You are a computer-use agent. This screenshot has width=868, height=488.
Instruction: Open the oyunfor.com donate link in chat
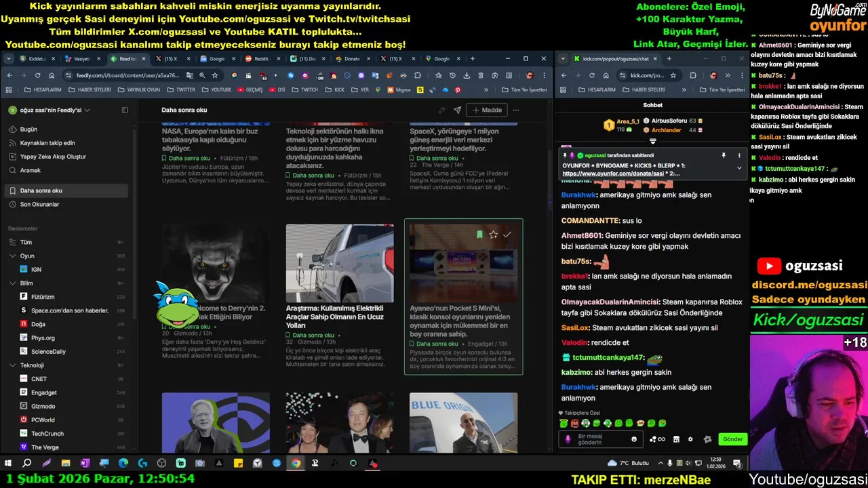[612, 174]
